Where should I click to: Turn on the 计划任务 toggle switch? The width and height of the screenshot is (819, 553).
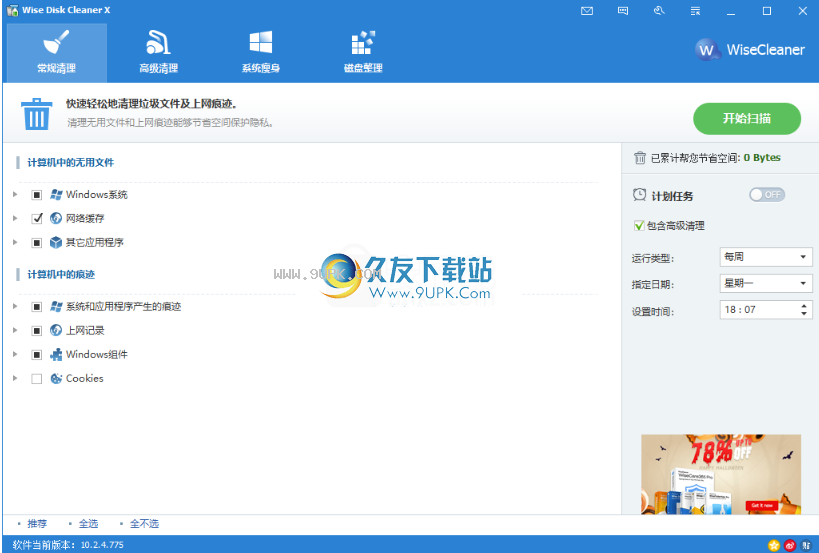pos(767,195)
